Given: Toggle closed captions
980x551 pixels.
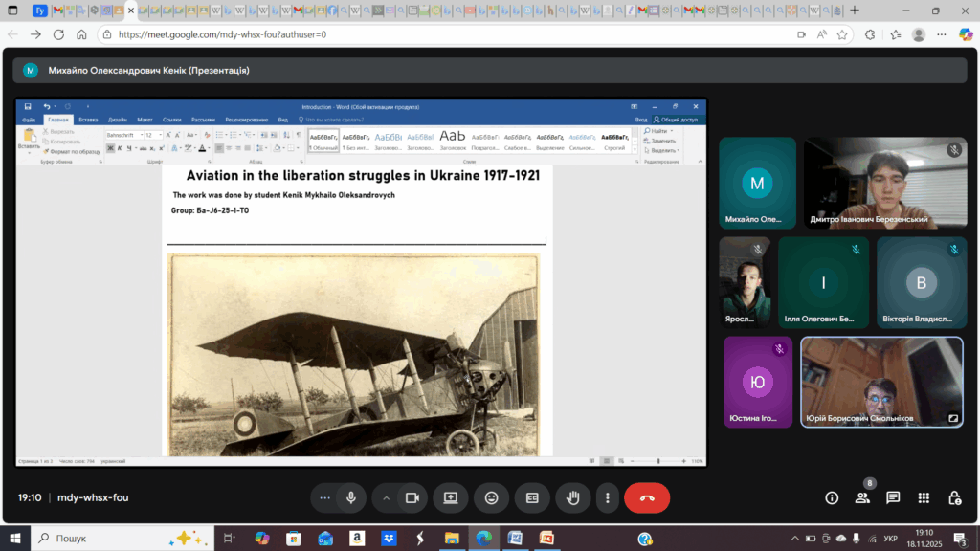Looking at the screenshot, I should [532, 497].
